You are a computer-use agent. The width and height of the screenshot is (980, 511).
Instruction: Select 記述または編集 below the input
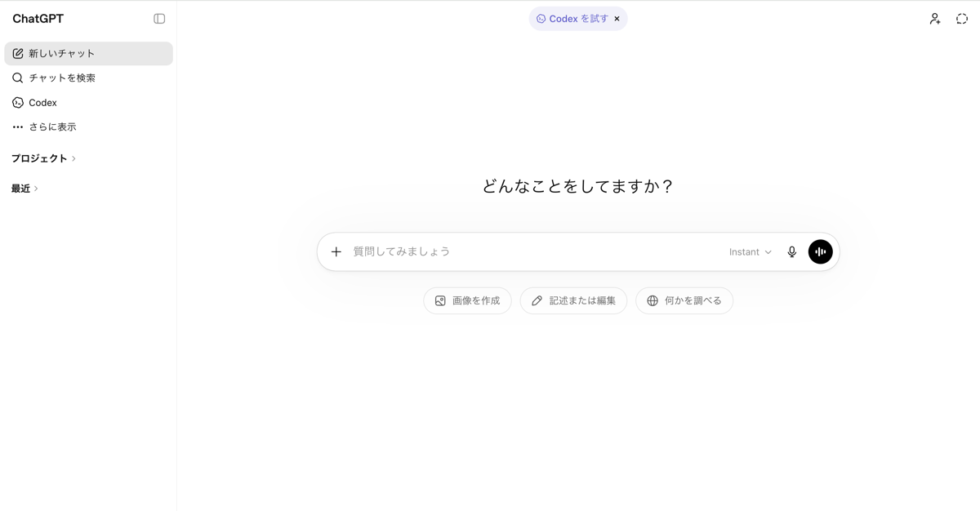573,300
